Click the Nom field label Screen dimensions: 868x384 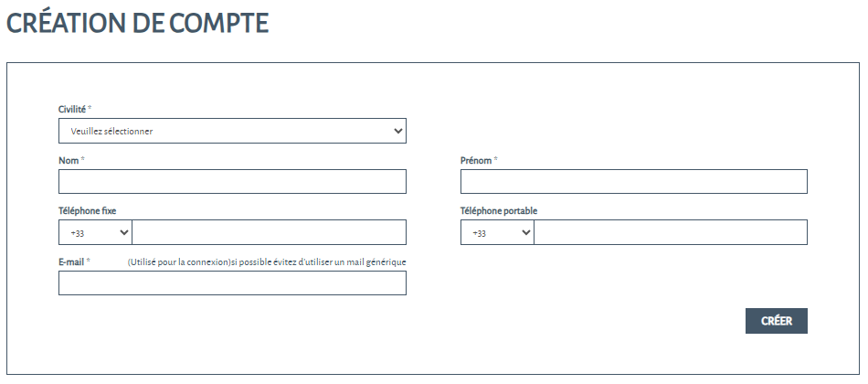tap(69, 160)
